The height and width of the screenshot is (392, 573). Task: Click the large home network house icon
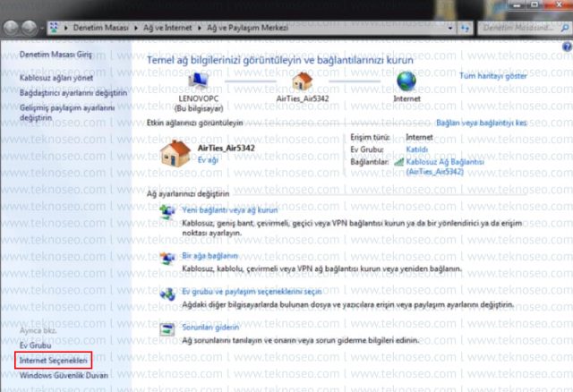click(175, 154)
